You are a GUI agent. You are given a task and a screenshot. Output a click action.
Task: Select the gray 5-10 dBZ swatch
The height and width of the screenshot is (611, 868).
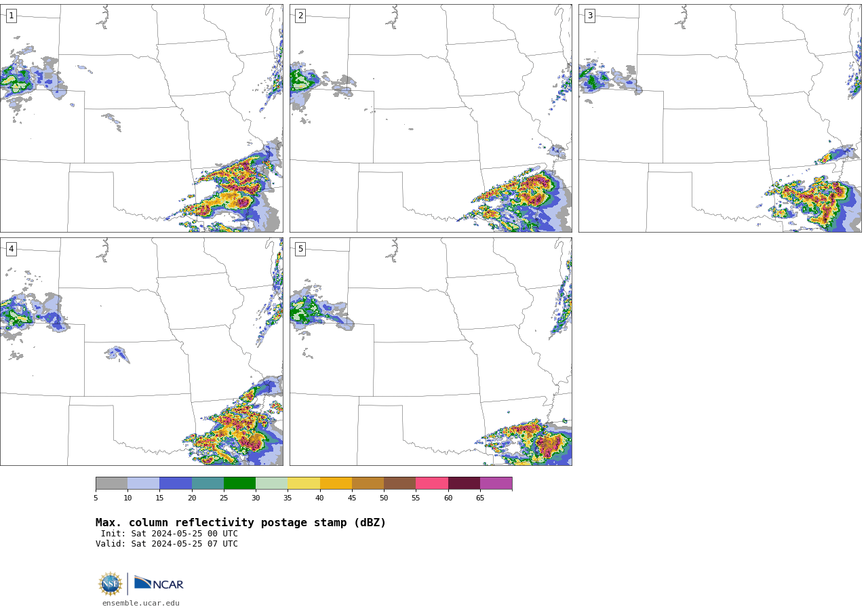[x=112, y=484]
